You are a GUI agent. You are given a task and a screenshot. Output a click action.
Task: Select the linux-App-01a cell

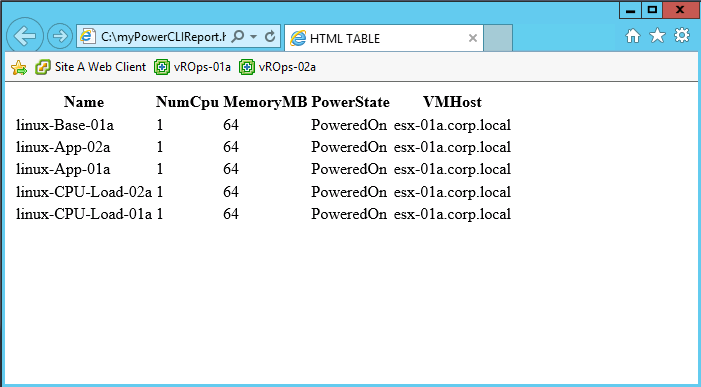(x=63, y=168)
